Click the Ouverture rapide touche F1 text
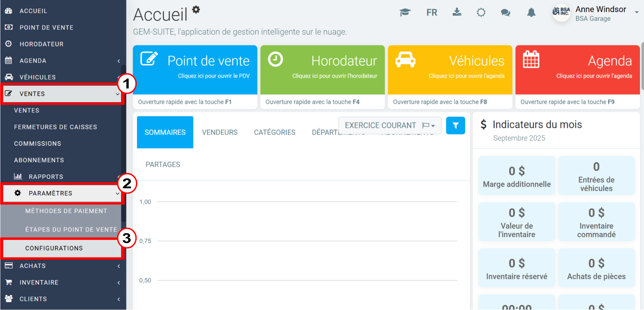 185,102
